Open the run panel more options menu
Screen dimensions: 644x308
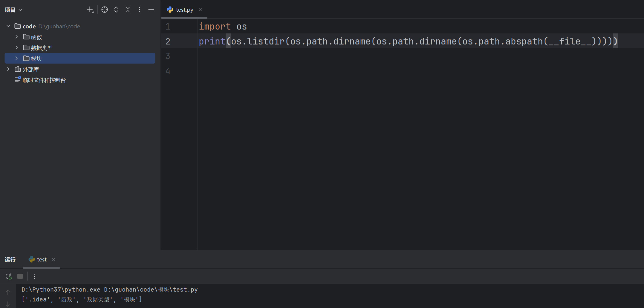(x=35, y=276)
